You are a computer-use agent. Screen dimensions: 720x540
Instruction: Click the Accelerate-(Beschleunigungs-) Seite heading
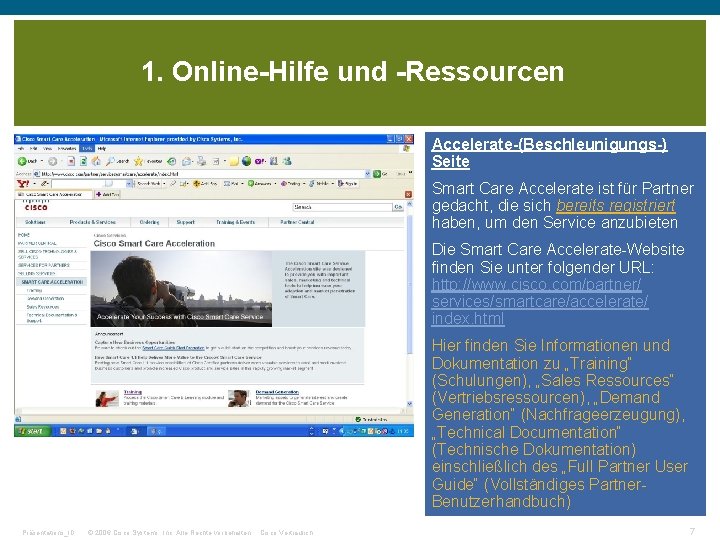point(549,153)
